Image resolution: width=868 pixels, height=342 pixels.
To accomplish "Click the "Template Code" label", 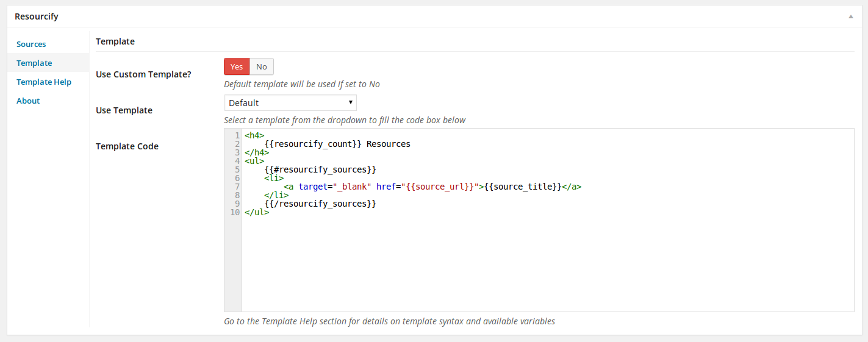I will pyautogui.click(x=127, y=146).
